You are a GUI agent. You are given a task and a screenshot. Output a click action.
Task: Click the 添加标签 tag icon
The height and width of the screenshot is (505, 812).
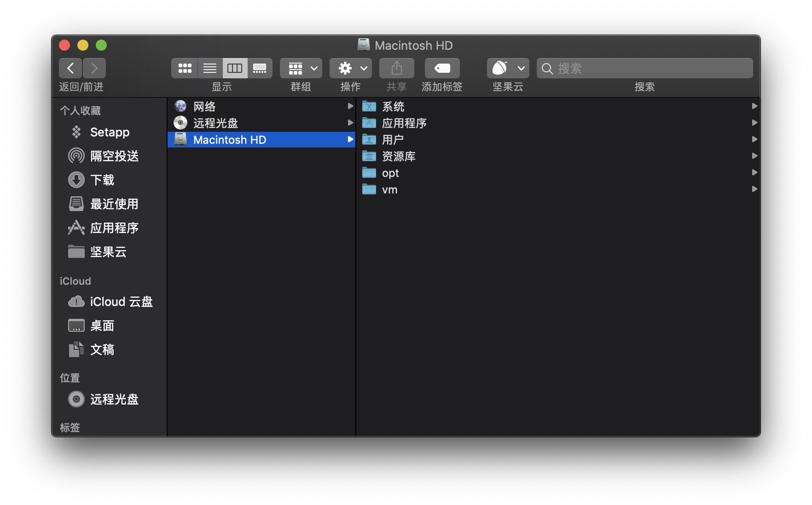pos(441,68)
